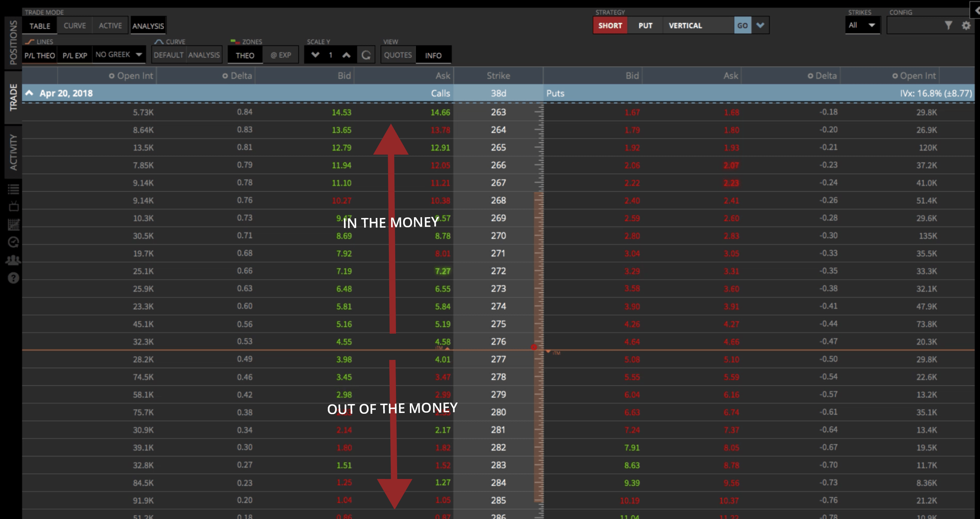
Task: Open the watchlist list icon in sidebar
Action: (x=13, y=189)
